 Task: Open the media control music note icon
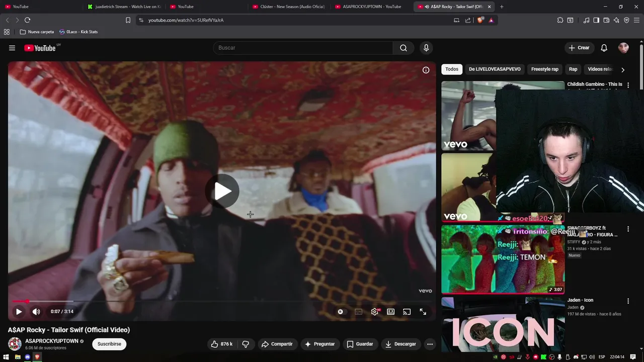pos(586,20)
